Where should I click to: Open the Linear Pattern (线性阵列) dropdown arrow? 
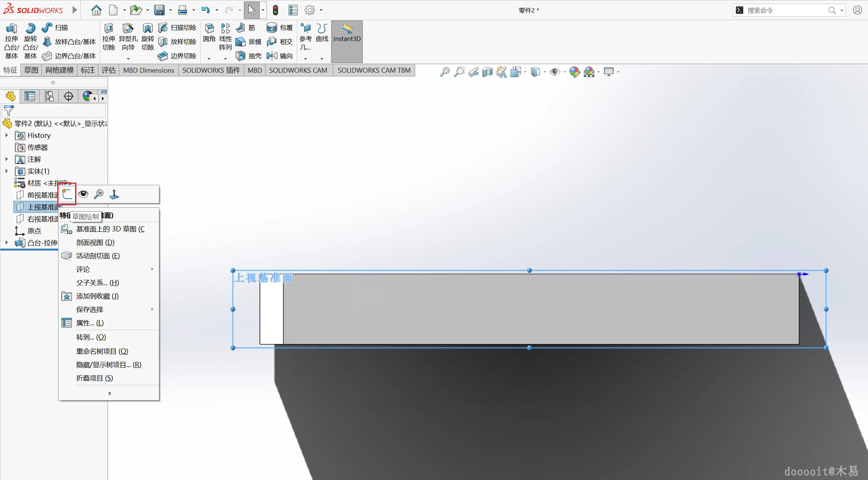(x=225, y=59)
